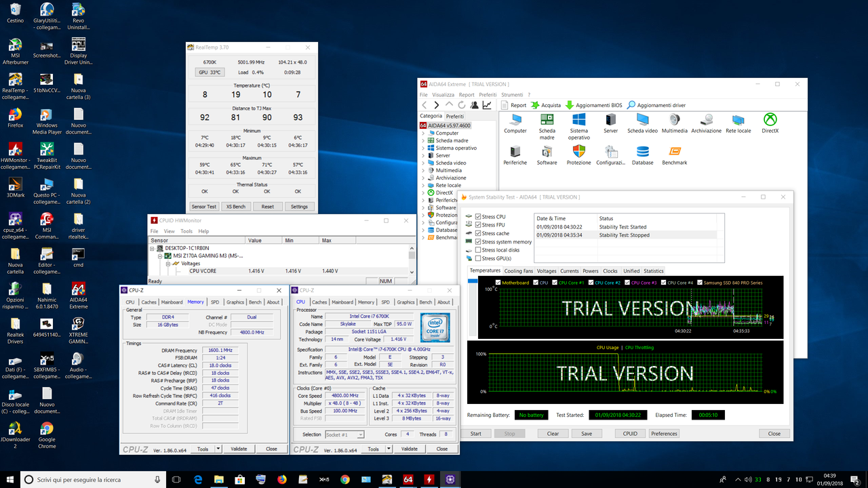Switch to the Cooling Fans tab
This screenshot has height=488, width=868.
[x=520, y=270]
